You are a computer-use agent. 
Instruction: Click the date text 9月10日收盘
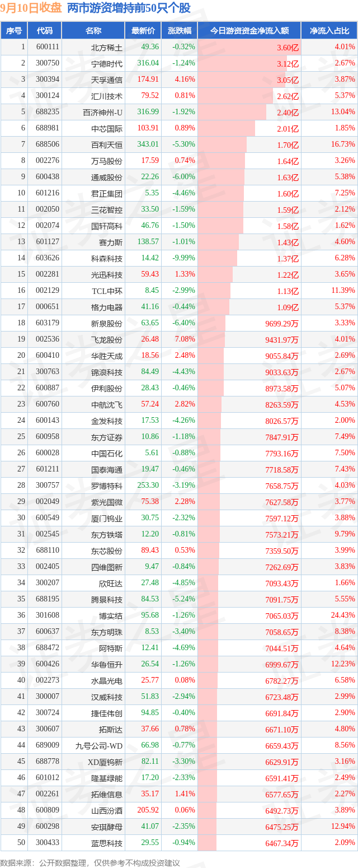pyautogui.click(x=31, y=8)
